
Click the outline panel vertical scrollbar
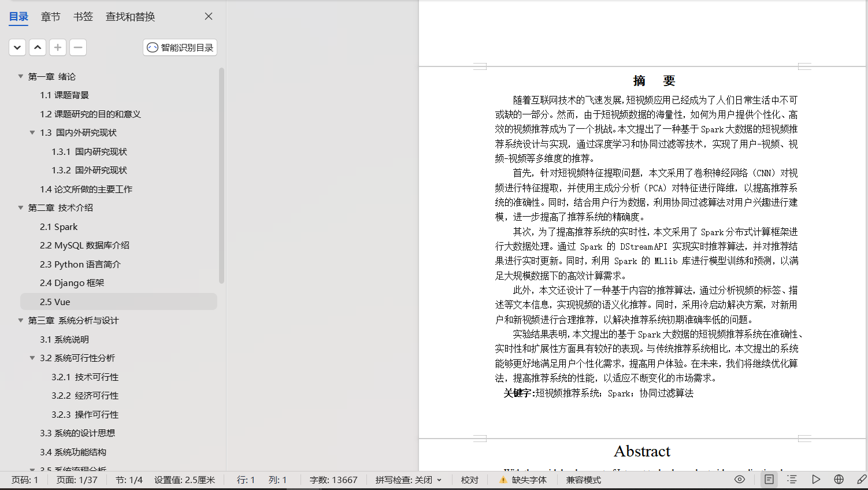click(221, 175)
